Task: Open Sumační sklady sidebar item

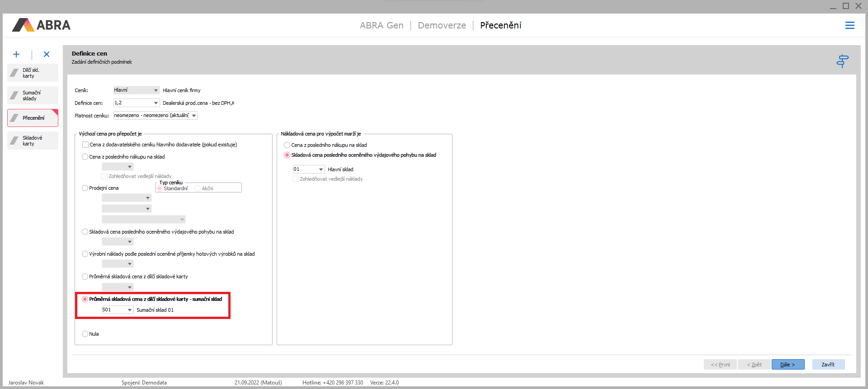Action: 33,95
